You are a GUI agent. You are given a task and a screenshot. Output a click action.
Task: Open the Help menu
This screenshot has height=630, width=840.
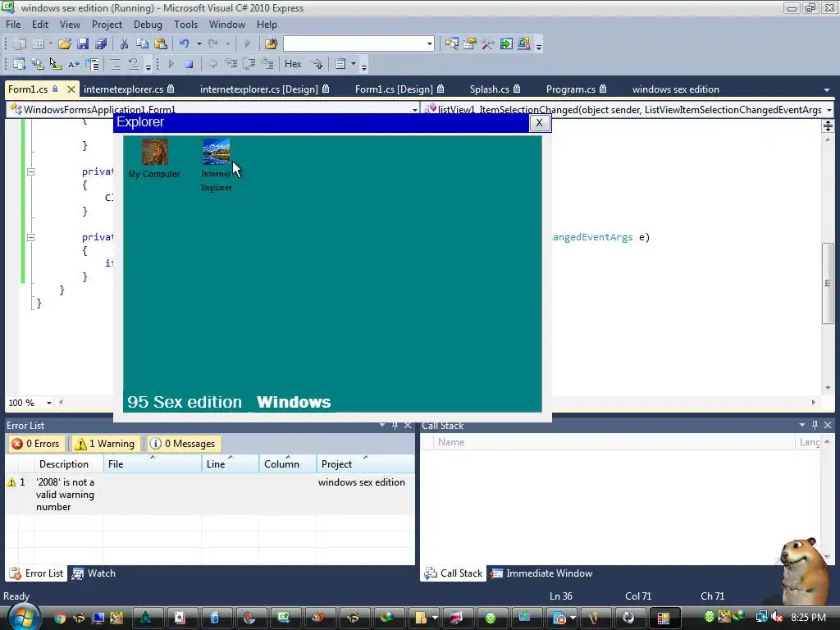267,25
